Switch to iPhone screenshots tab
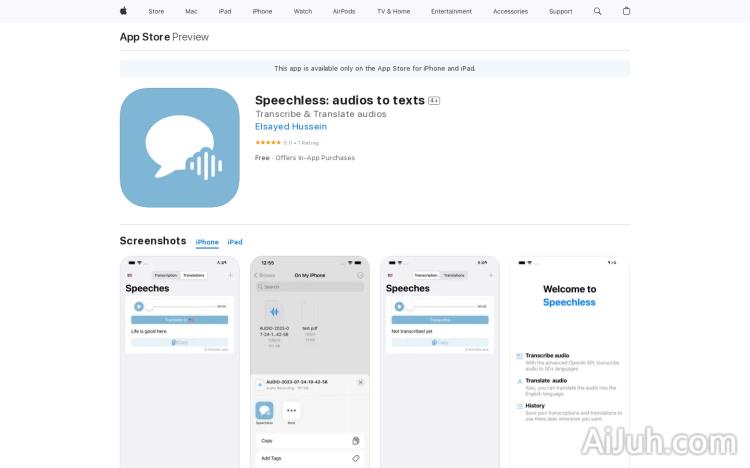Image resolution: width=750 pixels, height=468 pixels. coord(207,242)
